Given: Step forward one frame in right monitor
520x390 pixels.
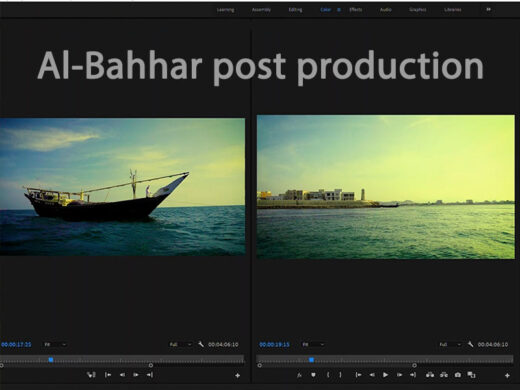Looking at the screenshot, I should 399,375.
